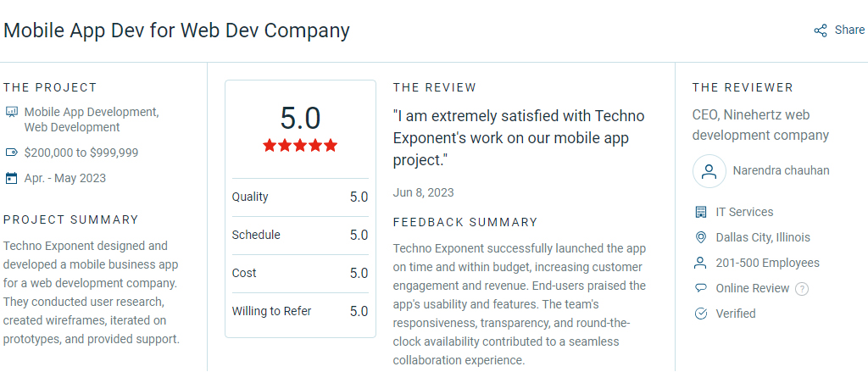The height and width of the screenshot is (372, 868).
Task: Click the Share icon at top right
Action: click(x=821, y=31)
